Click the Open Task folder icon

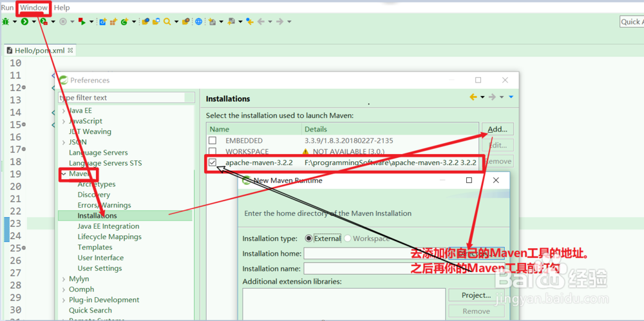[x=156, y=22]
